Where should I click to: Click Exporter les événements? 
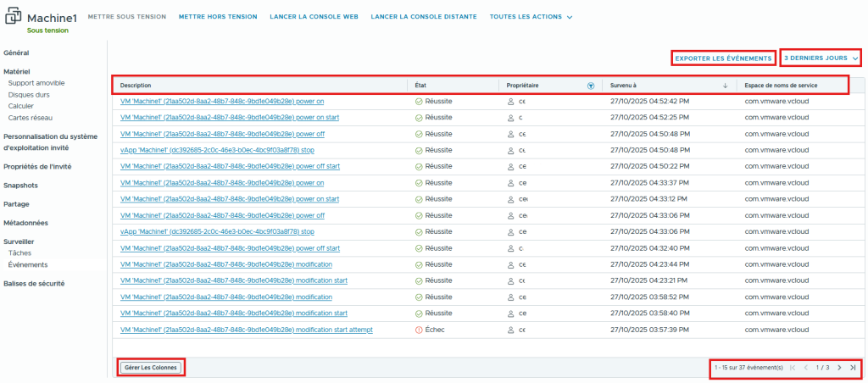pyautogui.click(x=723, y=58)
